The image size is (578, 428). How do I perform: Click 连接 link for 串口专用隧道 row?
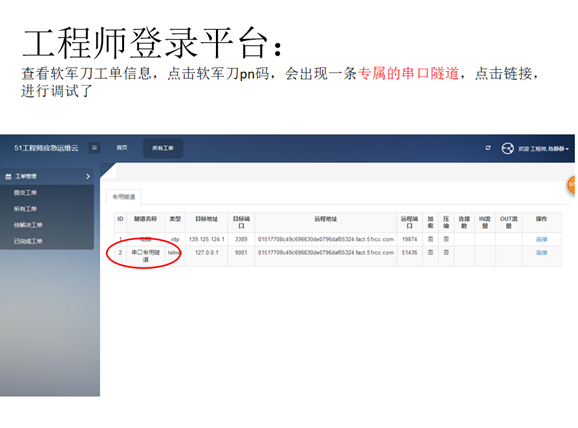click(541, 253)
